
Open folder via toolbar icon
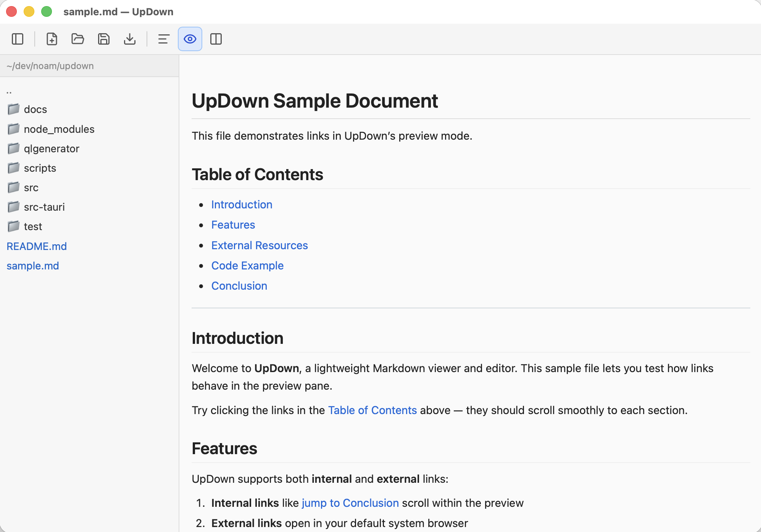pos(77,39)
